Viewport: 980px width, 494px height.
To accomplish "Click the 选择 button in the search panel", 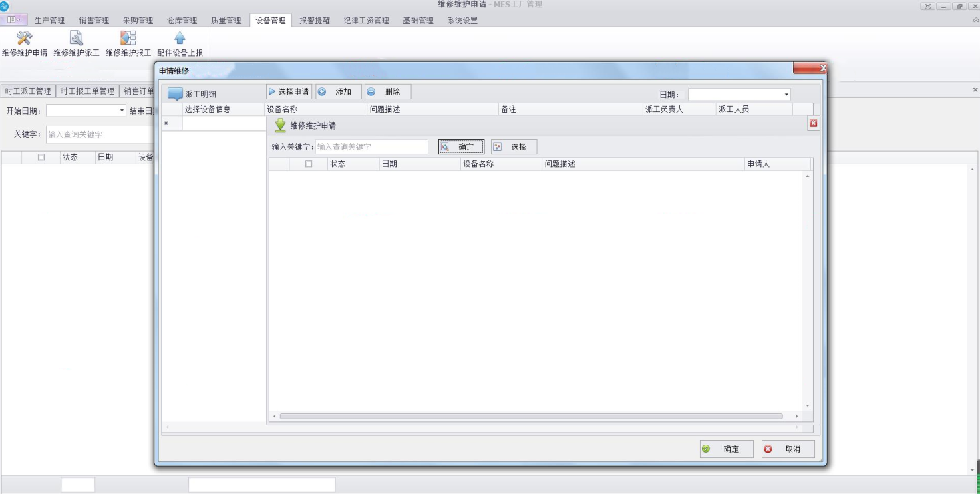I will [x=514, y=147].
